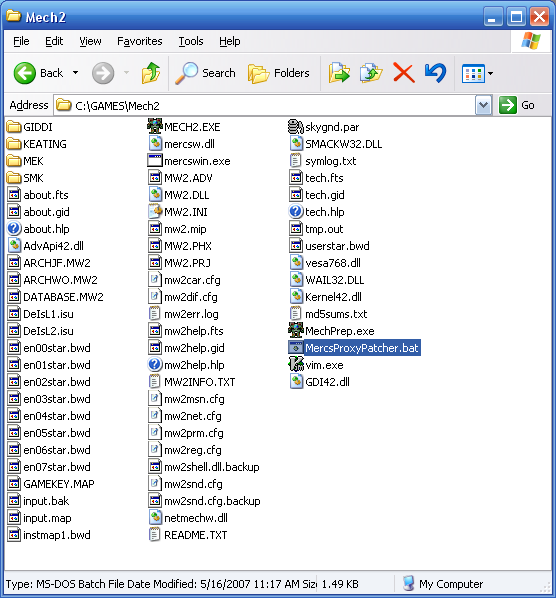Select the KEATING folder
Viewport: 556px width, 598px height.
click(37, 144)
